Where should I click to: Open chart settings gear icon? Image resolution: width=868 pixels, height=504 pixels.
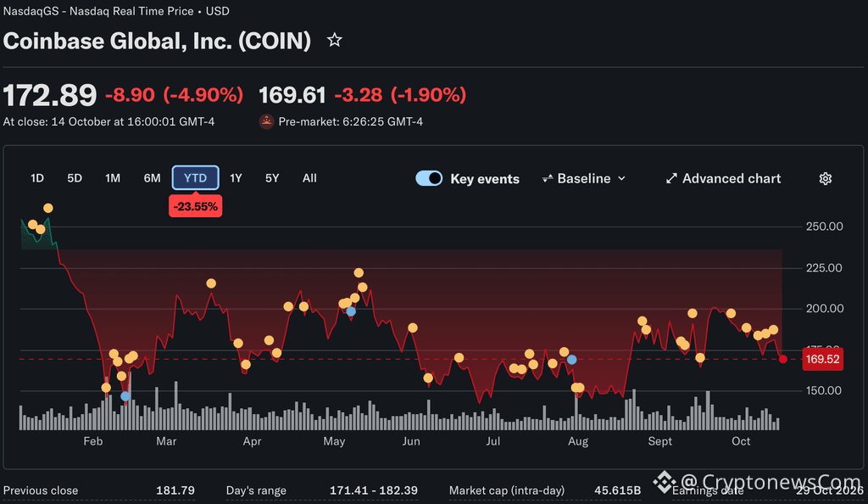tap(826, 178)
